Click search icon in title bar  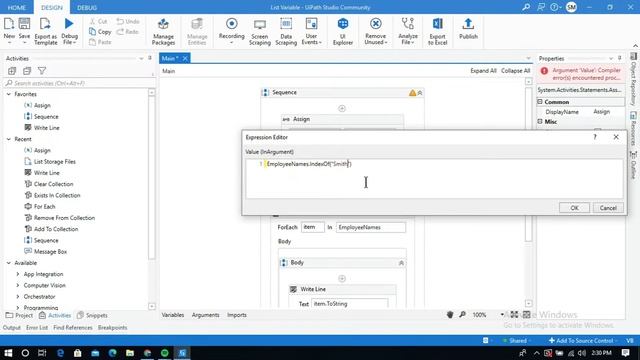point(526,7)
